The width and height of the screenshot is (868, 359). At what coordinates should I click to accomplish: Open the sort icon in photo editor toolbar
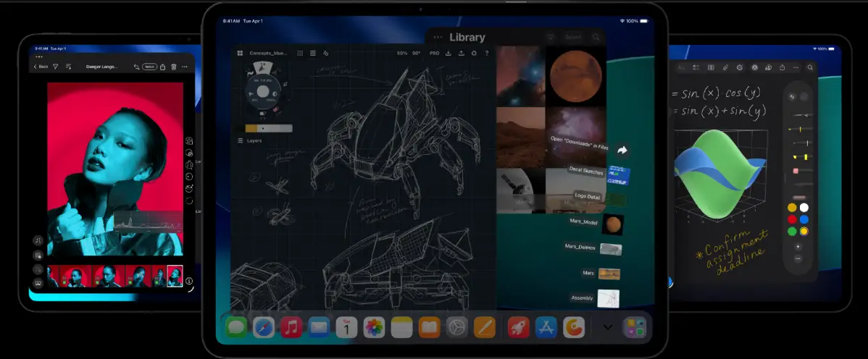click(x=69, y=67)
